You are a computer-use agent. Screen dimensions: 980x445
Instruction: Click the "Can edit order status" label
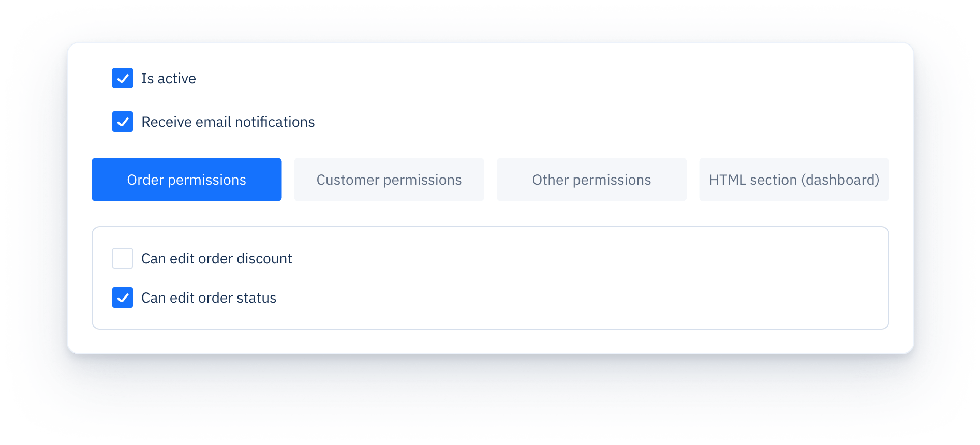(209, 298)
